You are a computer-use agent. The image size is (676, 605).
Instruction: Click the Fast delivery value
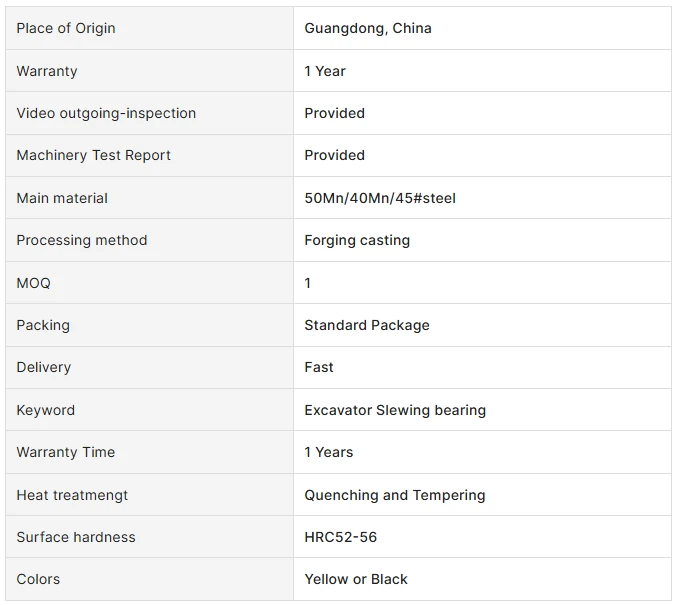(319, 367)
